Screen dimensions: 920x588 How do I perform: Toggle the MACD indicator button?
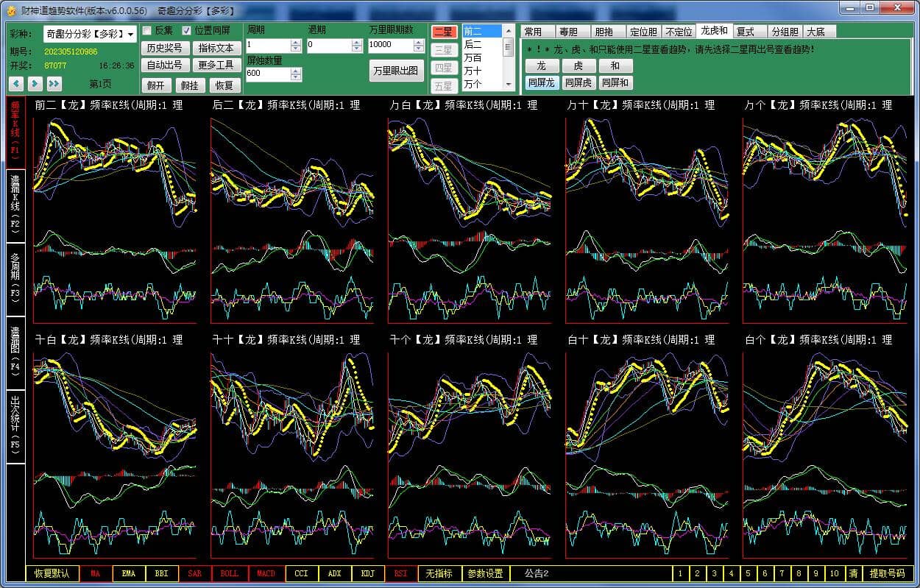tap(266, 573)
